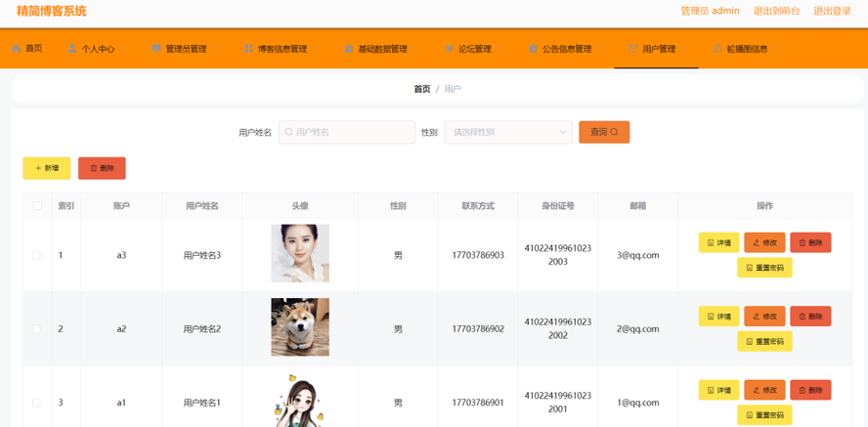Click into the 用户姓名 search field
Screen dimensions: 868x427
tap(347, 132)
